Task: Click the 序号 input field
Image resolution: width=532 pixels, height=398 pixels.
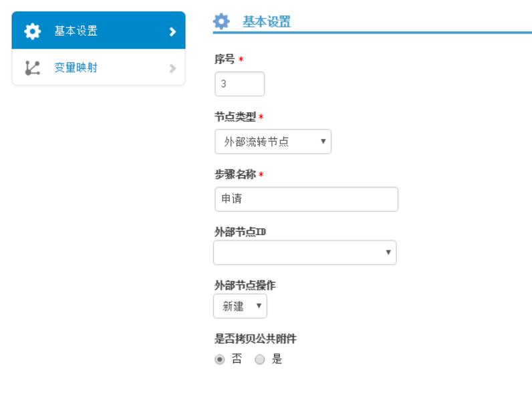Action: (239, 84)
